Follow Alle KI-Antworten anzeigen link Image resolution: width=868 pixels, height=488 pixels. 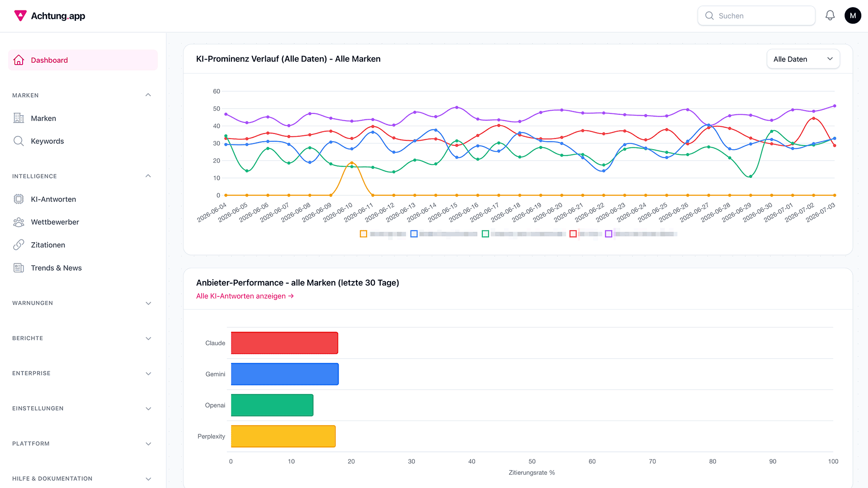[245, 296]
